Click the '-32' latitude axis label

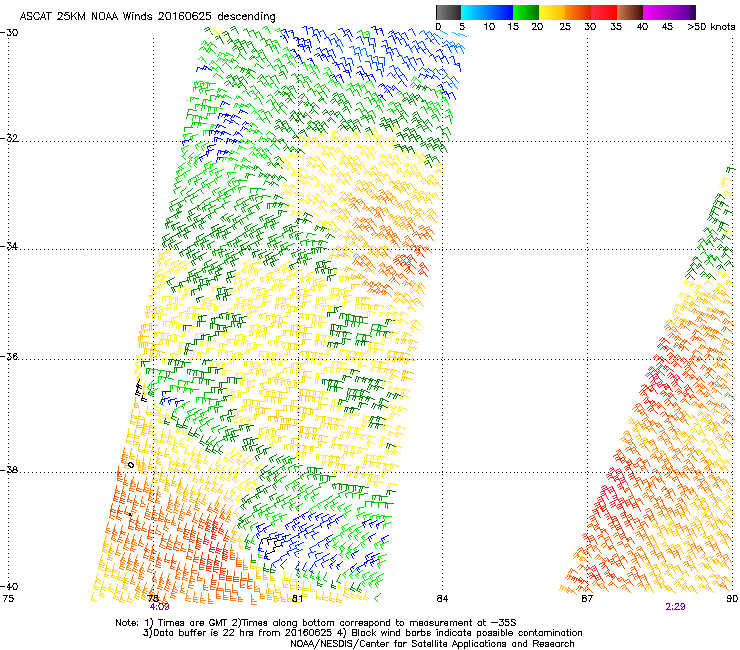pyautogui.click(x=9, y=138)
